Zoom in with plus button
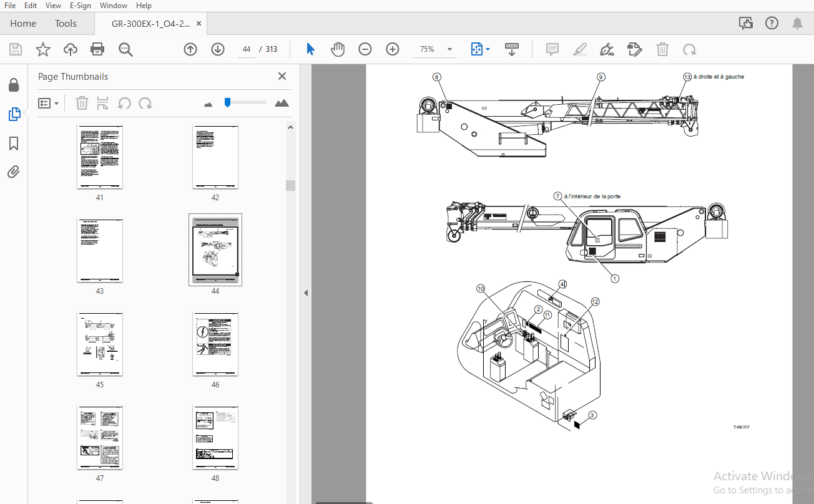The width and height of the screenshot is (814, 504). point(393,49)
